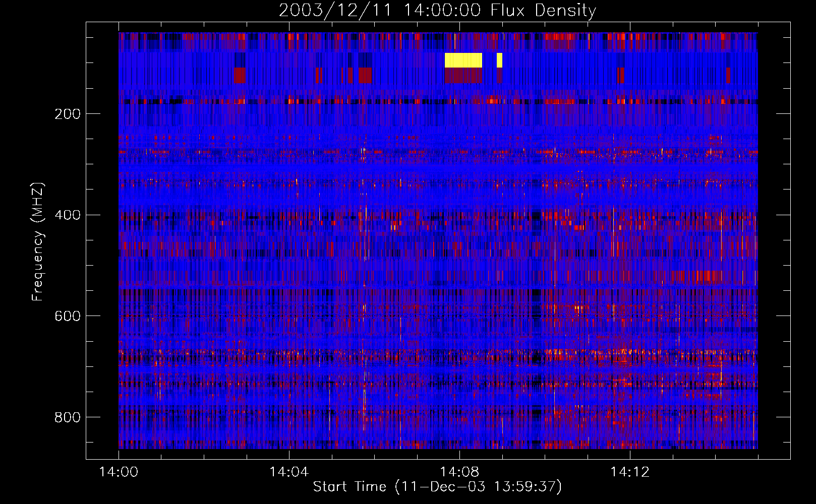Click the 200 frequency tick label

click(68, 114)
